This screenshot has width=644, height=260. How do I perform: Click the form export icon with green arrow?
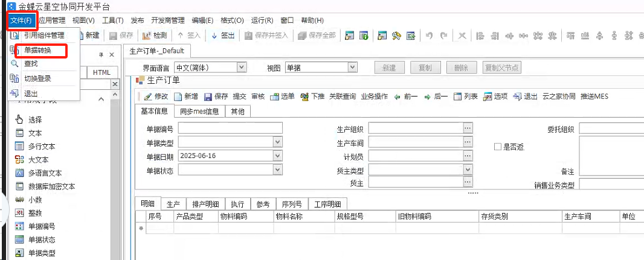[x=411, y=36]
